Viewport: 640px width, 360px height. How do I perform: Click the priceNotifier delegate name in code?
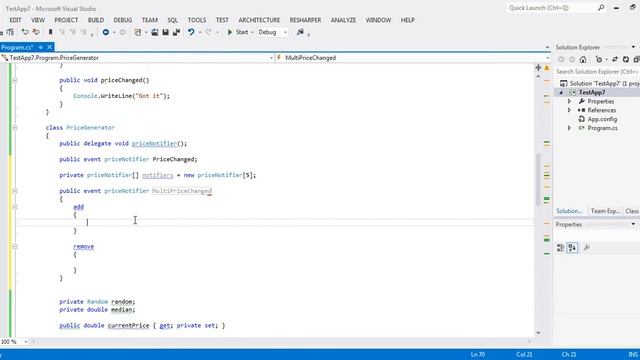154,143
